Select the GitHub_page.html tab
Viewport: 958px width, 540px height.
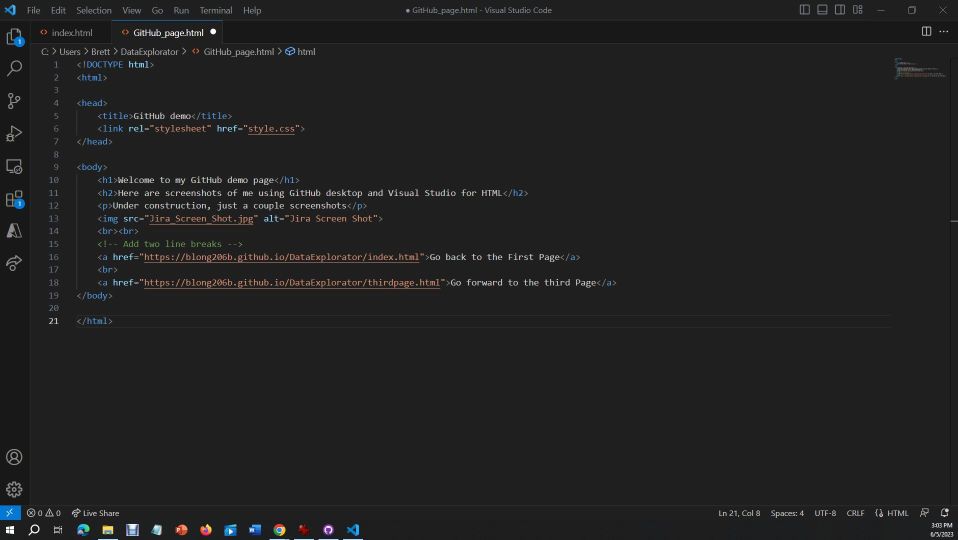click(x=168, y=32)
